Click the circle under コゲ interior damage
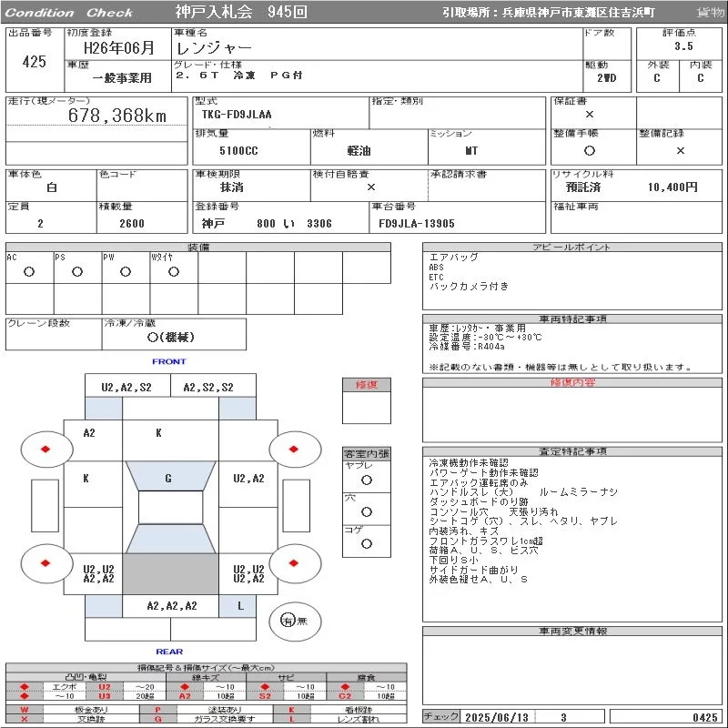The image size is (728, 728). [367, 543]
